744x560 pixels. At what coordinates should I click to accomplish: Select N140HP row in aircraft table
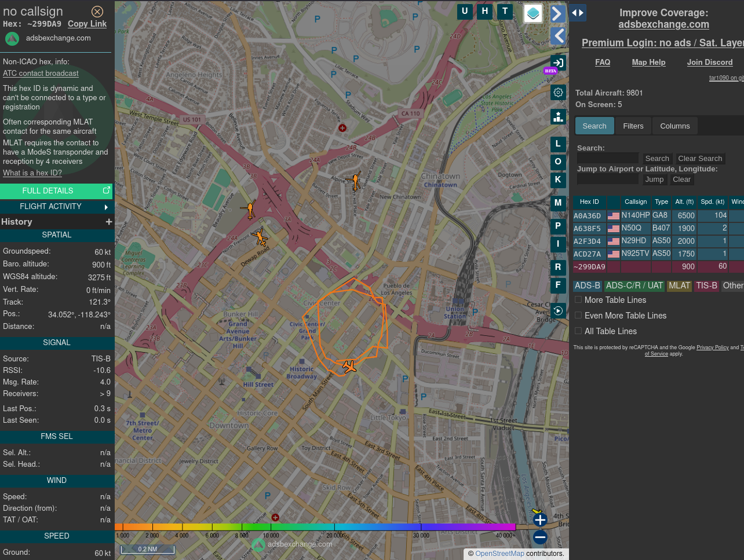[x=658, y=215]
